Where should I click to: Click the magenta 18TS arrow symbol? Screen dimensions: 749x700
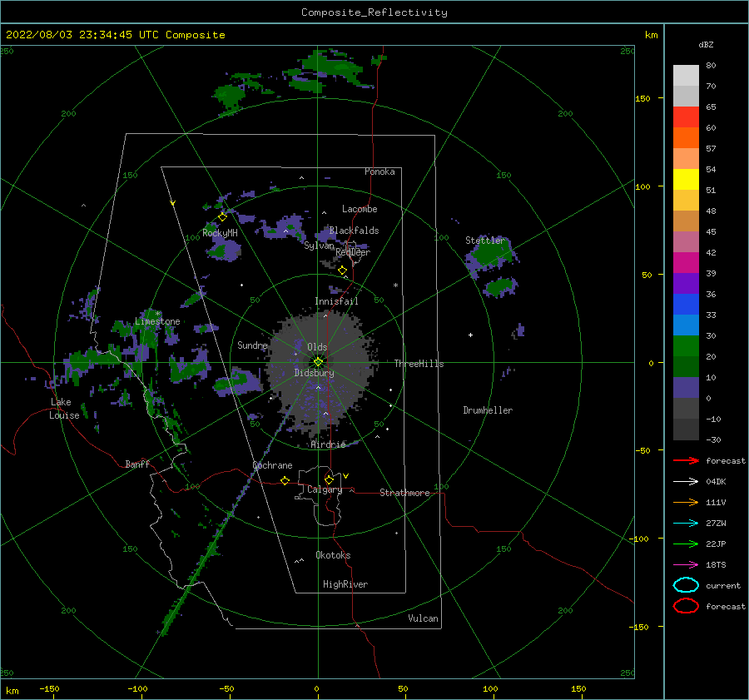[x=686, y=565]
